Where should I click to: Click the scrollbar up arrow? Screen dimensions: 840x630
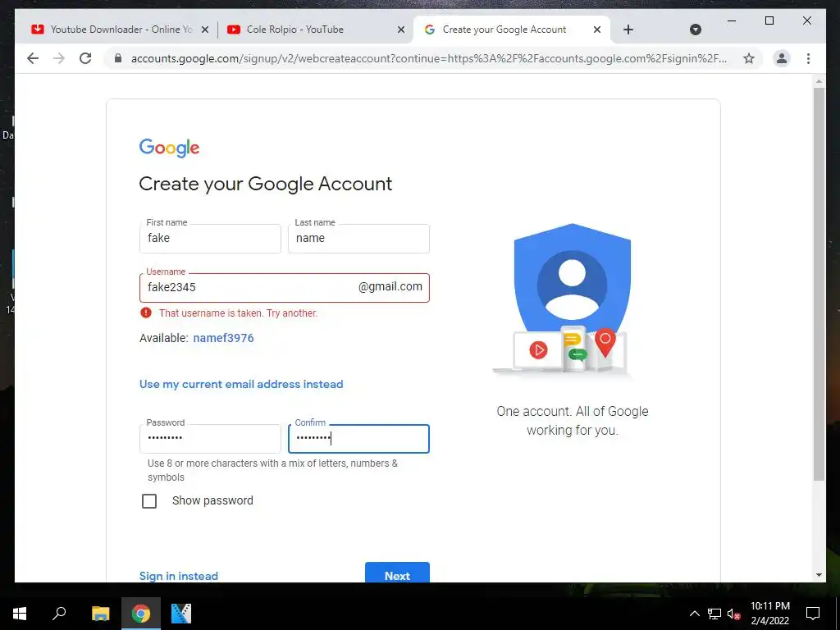tap(819, 81)
